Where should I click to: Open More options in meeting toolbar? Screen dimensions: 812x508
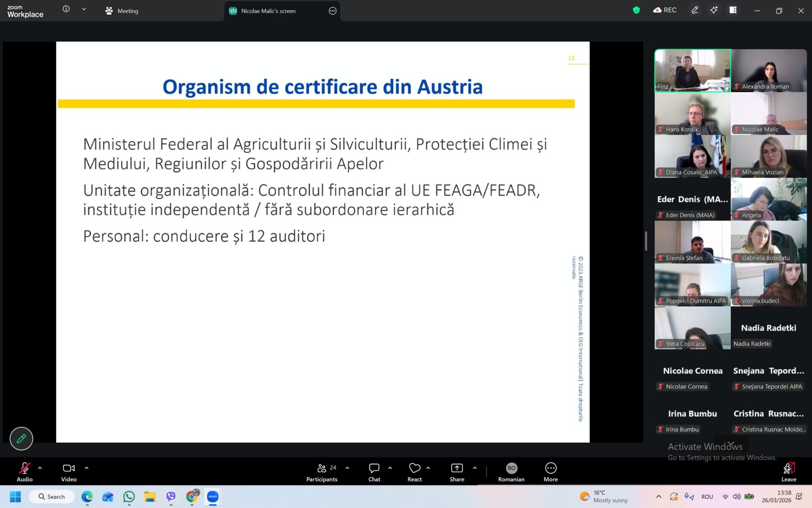(x=551, y=472)
